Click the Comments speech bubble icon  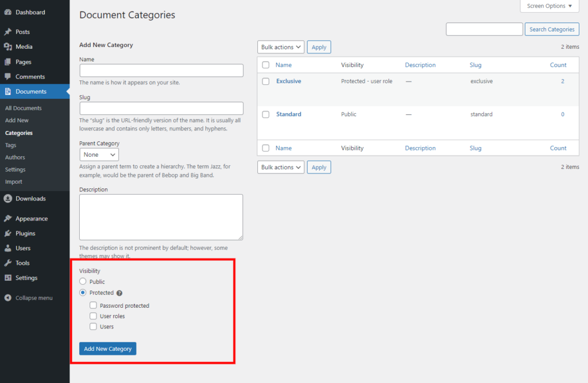(x=8, y=77)
